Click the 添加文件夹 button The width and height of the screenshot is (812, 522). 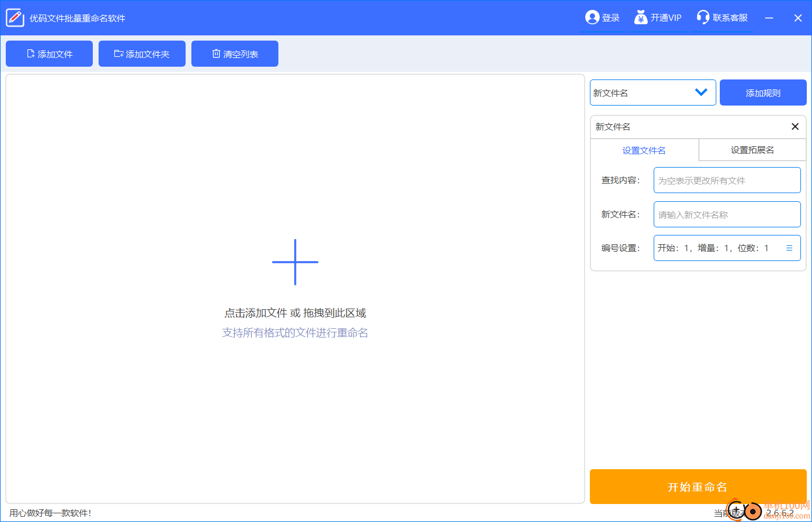[142, 54]
